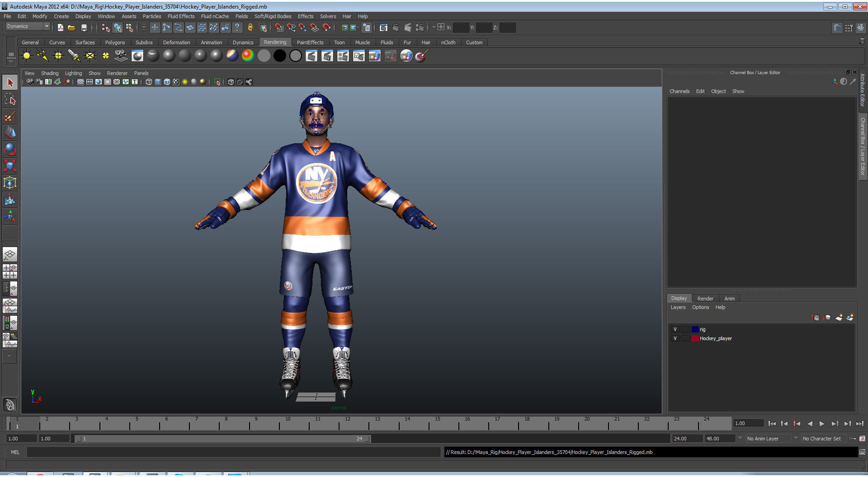Open the Layers menu in Layer Editor

click(678, 307)
